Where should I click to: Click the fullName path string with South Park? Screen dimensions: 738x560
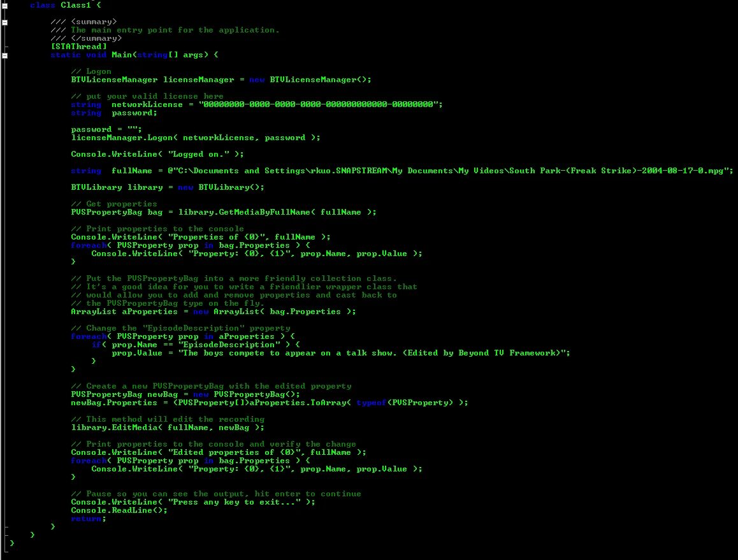451,171
